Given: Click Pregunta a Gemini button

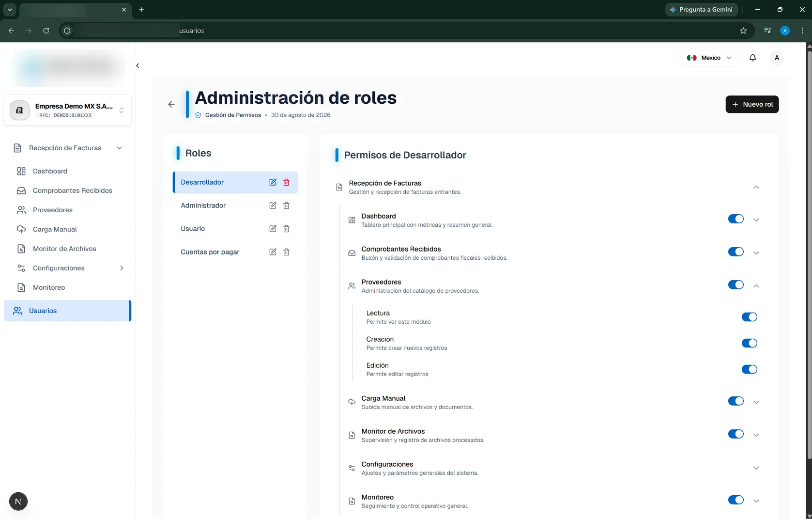Looking at the screenshot, I should click(x=702, y=10).
